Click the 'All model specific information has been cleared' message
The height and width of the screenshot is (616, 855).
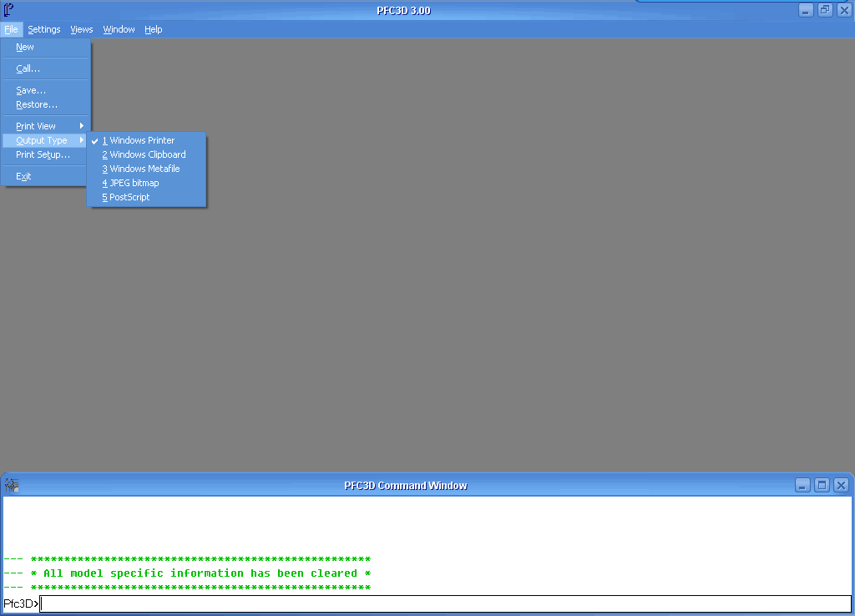(200, 573)
